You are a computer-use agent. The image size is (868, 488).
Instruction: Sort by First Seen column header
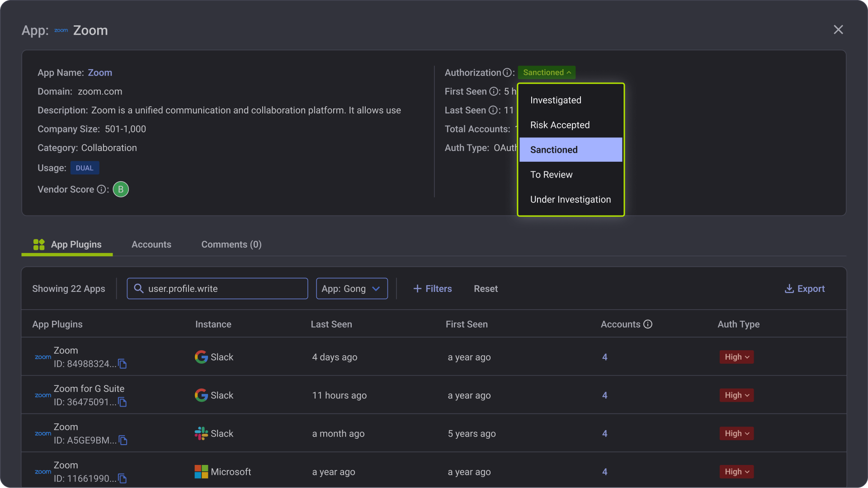467,324
